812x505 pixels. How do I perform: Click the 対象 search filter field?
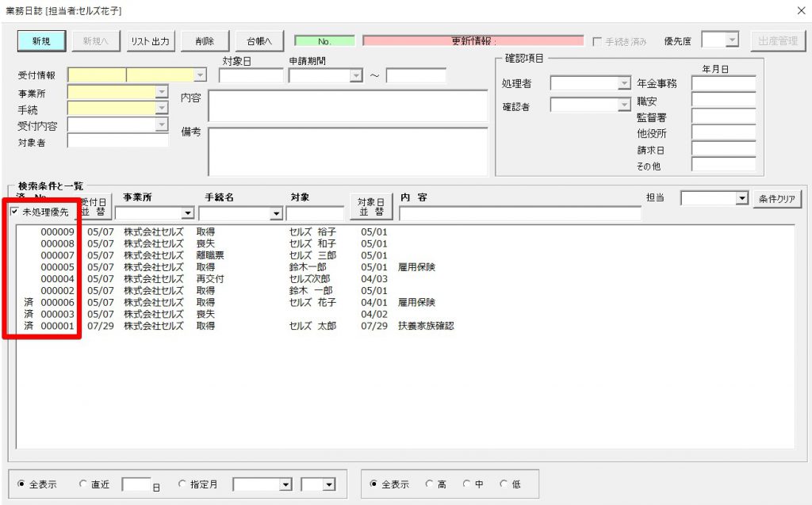(315, 213)
